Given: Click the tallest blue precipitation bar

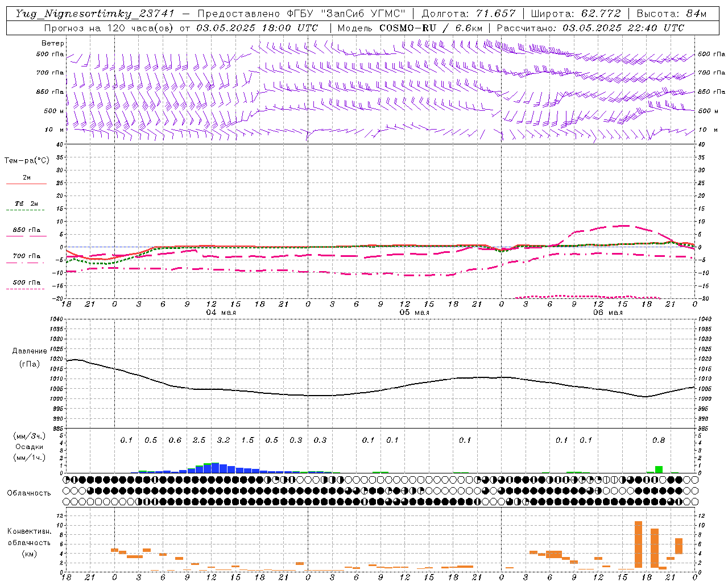Looking at the screenshot, I should click(215, 468).
